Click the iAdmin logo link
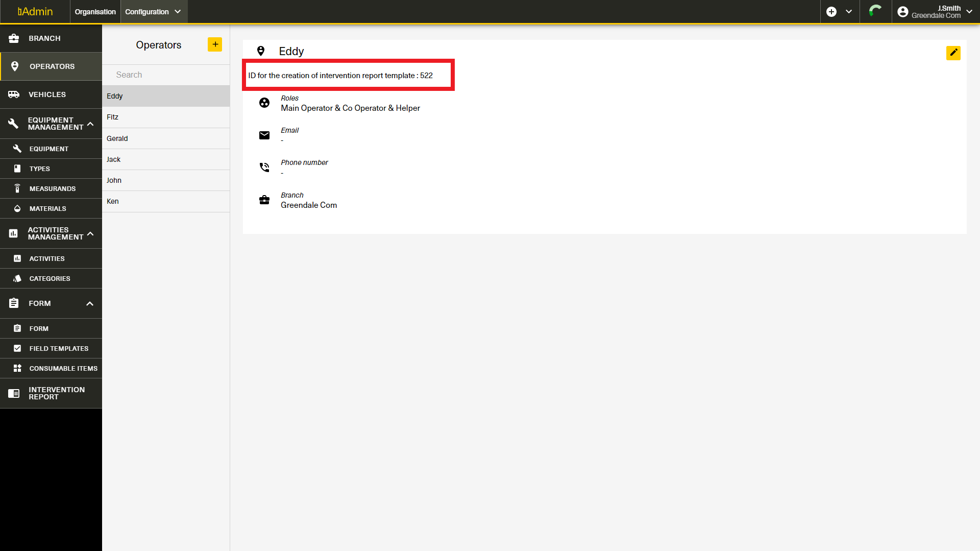 [35, 12]
